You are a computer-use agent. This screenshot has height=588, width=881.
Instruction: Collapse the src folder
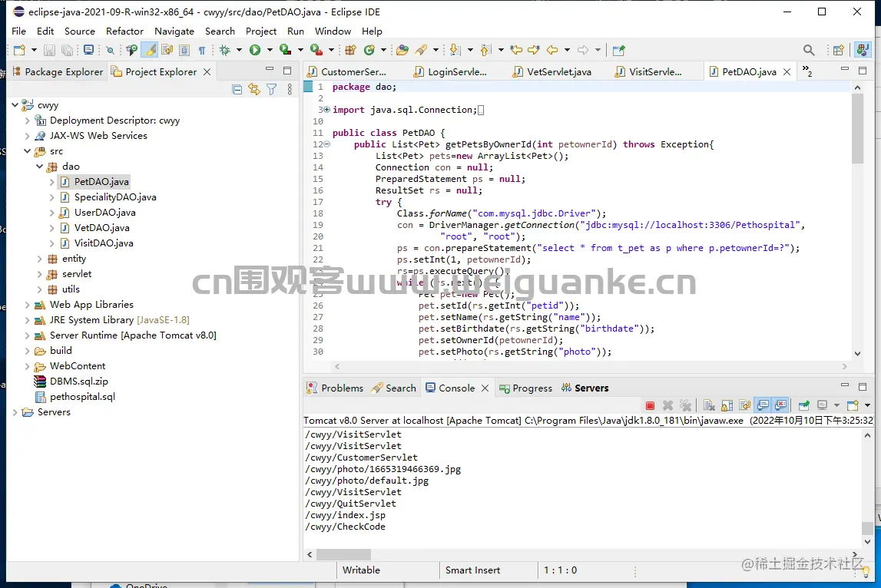click(x=27, y=151)
